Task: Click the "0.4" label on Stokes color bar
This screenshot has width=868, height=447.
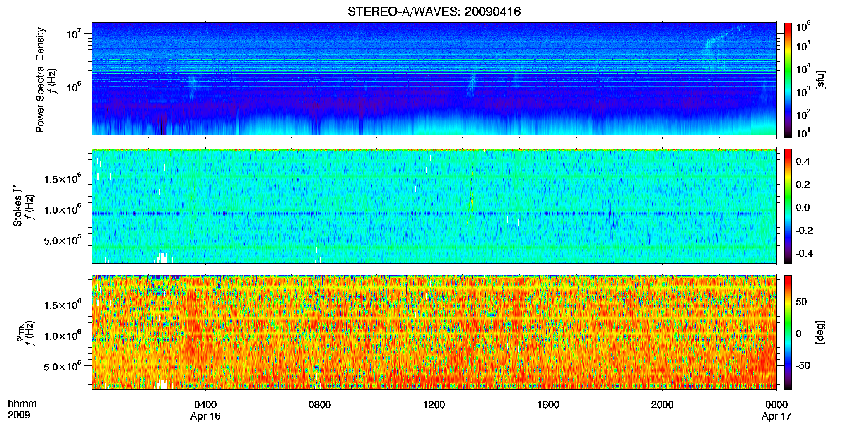Action: [x=803, y=162]
